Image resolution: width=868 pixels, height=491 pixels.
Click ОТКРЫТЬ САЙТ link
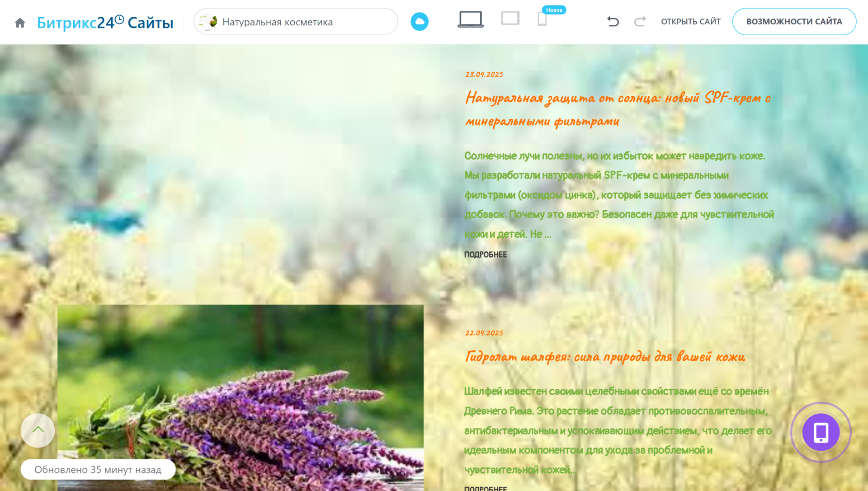(x=691, y=22)
